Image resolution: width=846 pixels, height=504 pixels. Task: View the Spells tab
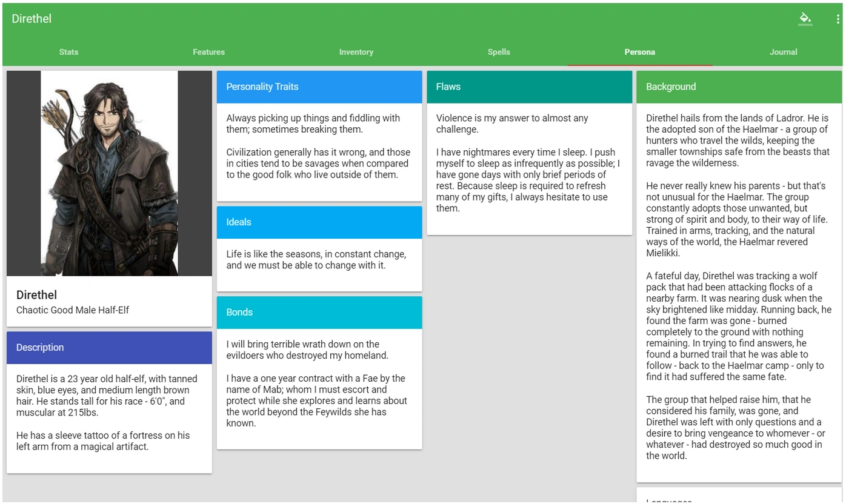499,52
